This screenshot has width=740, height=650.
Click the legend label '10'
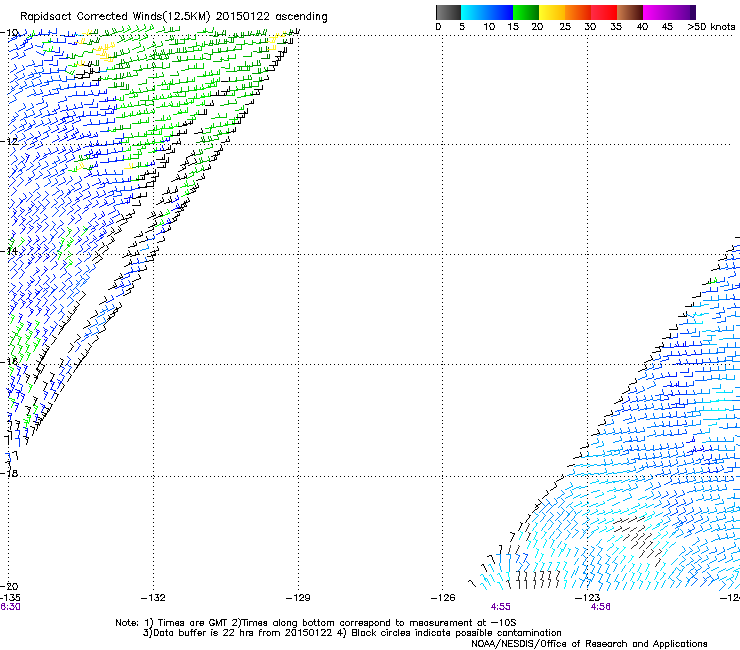pyautogui.click(x=489, y=27)
